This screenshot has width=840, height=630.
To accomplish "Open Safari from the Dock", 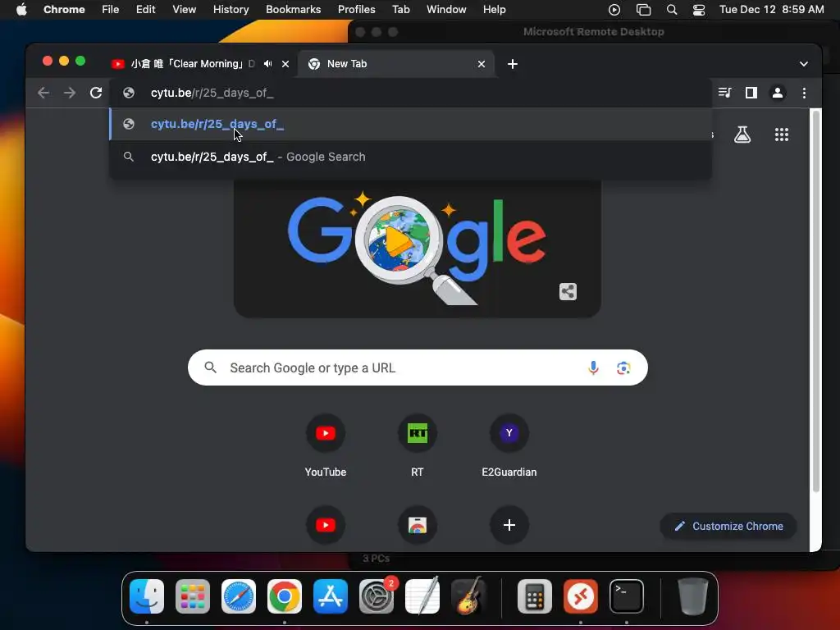I will [239, 596].
